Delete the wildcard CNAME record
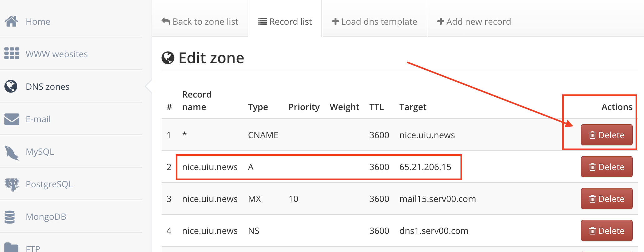The height and width of the screenshot is (252, 644). tap(606, 135)
